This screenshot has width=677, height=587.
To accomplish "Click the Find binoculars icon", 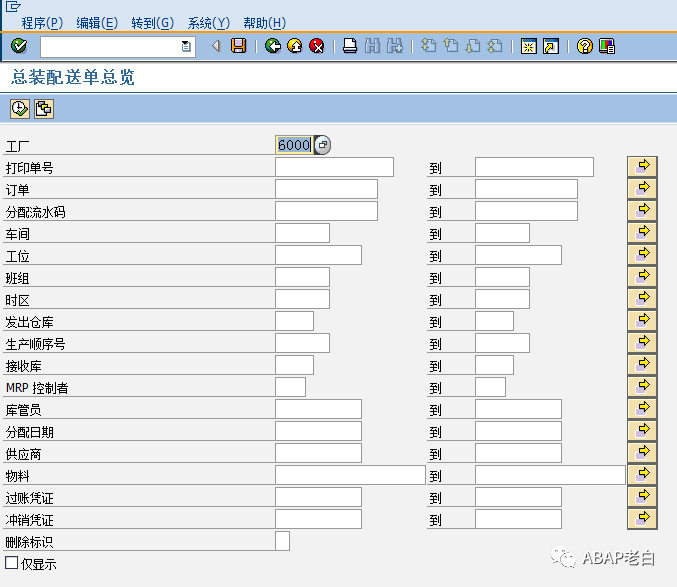I will [x=372, y=46].
